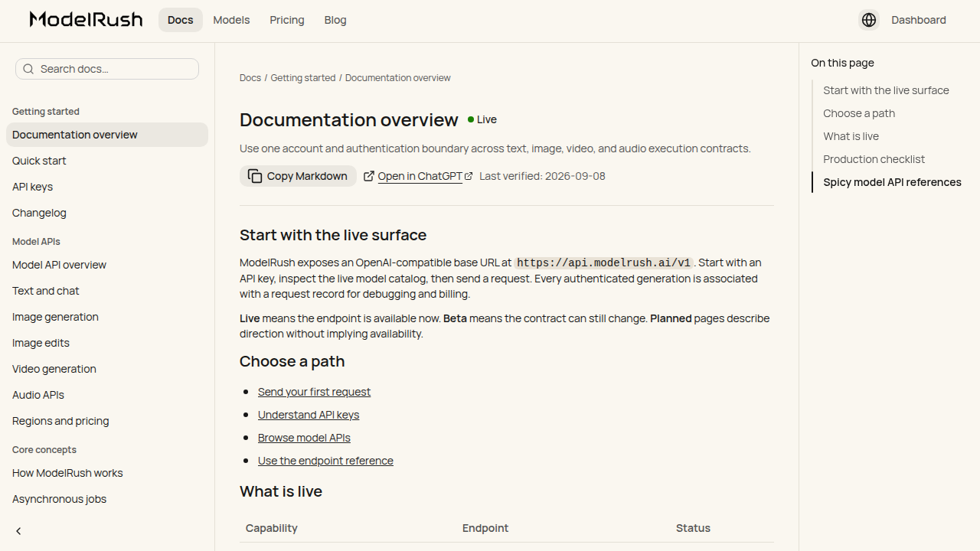
Task: Click the search magnifier icon
Action: point(28,69)
